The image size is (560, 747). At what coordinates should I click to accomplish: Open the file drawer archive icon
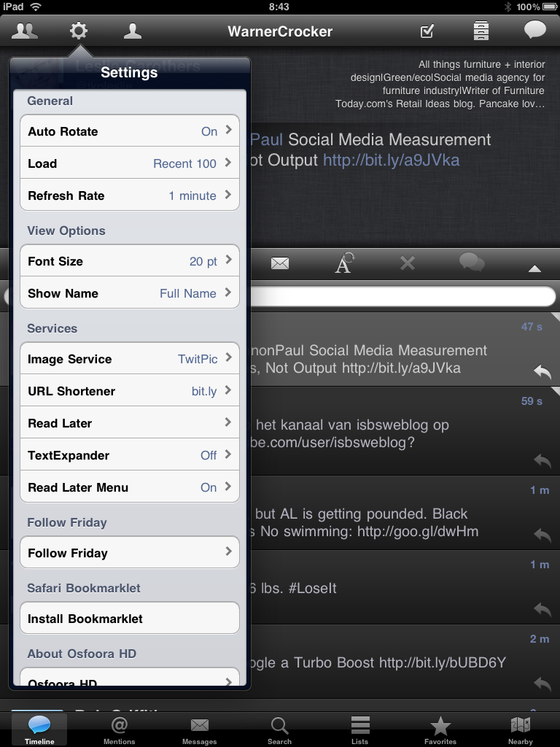(x=481, y=31)
